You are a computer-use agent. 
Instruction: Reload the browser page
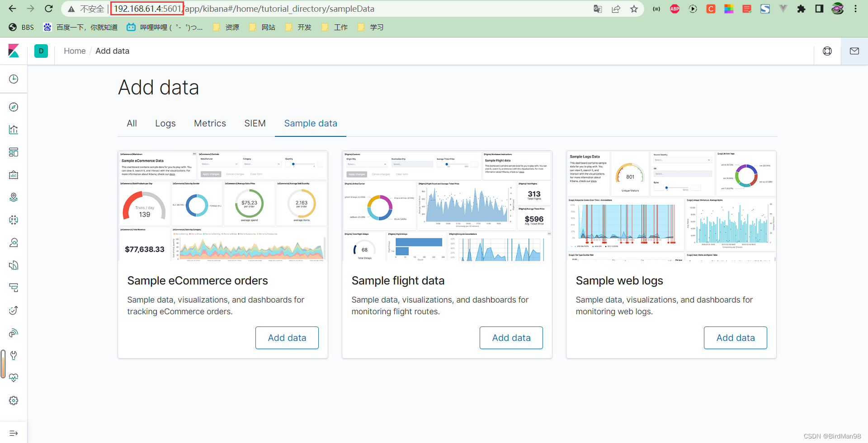(x=49, y=9)
